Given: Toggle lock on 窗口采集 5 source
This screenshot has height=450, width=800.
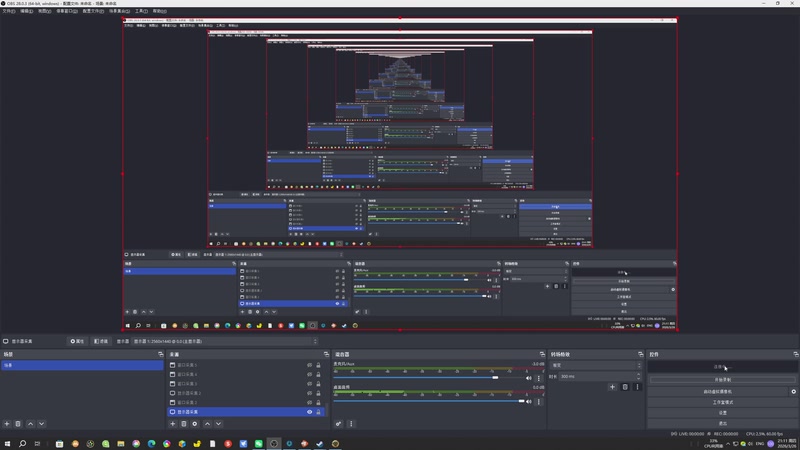Looking at the screenshot, I should click(318, 365).
